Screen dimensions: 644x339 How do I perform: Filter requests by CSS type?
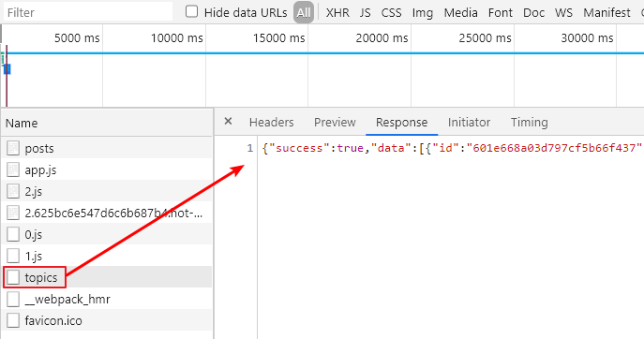(392, 12)
